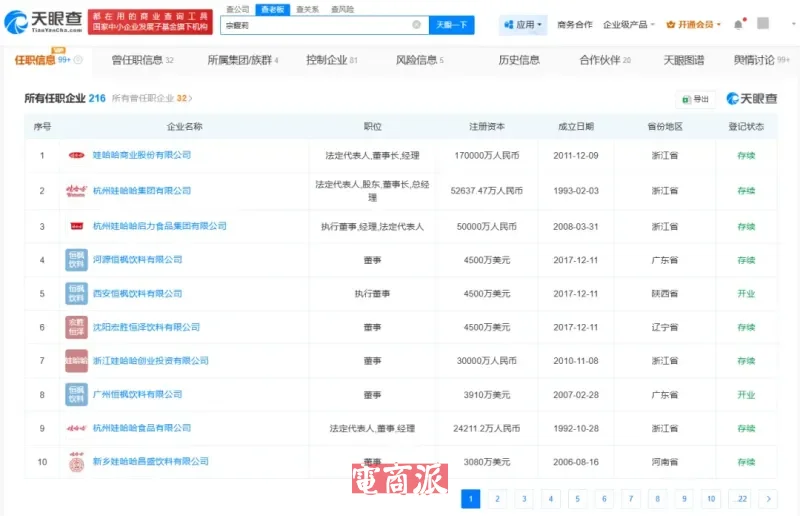
Task: Switch to 曾任职信息 tab
Action: coord(142,60)
